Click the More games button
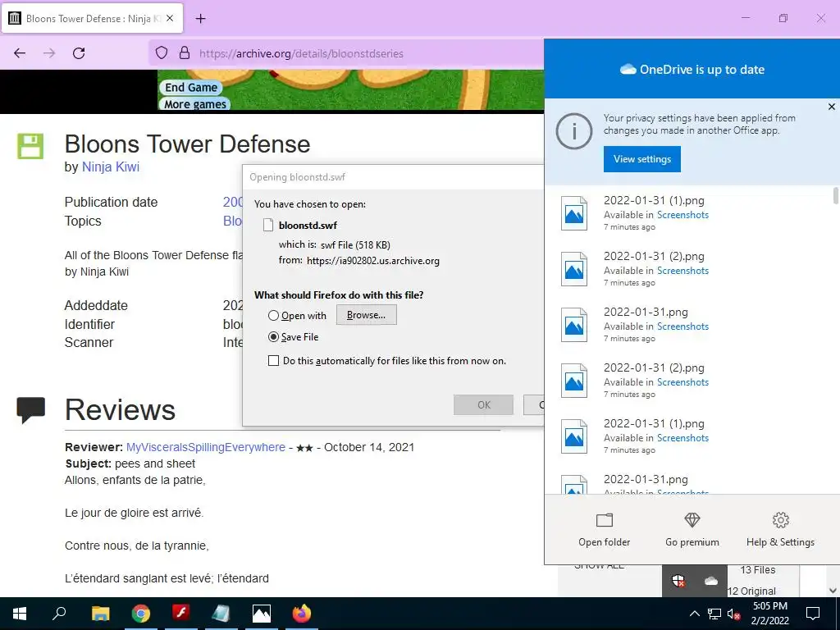 [195, 104]
